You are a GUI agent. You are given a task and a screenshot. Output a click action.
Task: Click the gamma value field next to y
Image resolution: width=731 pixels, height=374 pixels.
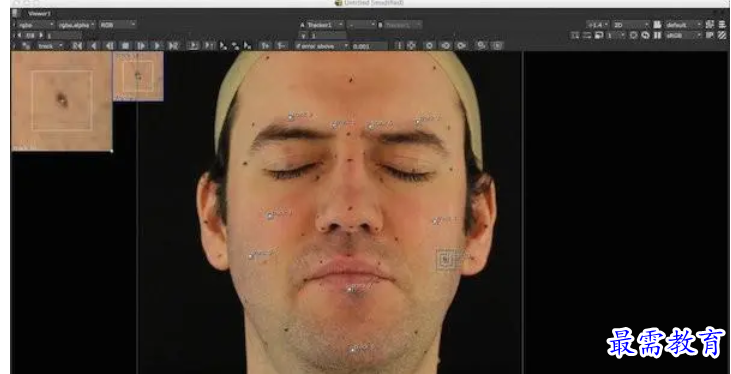pyautogui.click(x=329, y=35)
